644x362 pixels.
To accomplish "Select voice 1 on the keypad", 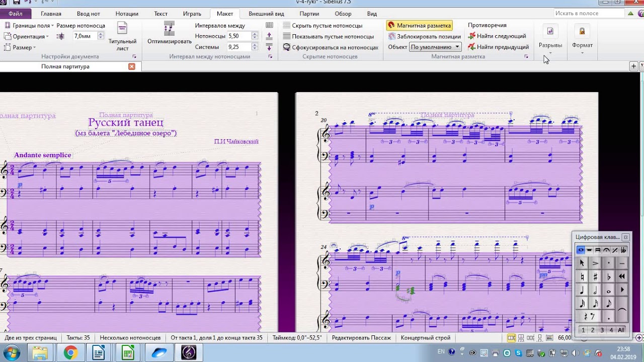I will (x=583, y=330).
